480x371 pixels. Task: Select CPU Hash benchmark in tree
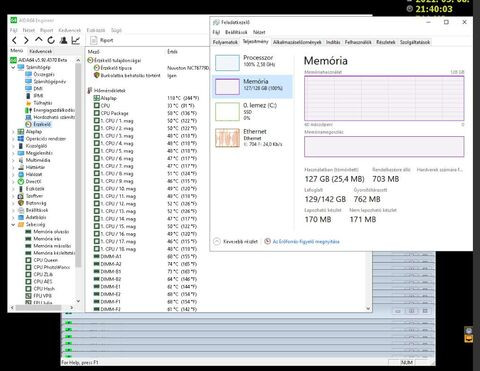(x=40, y=289)
